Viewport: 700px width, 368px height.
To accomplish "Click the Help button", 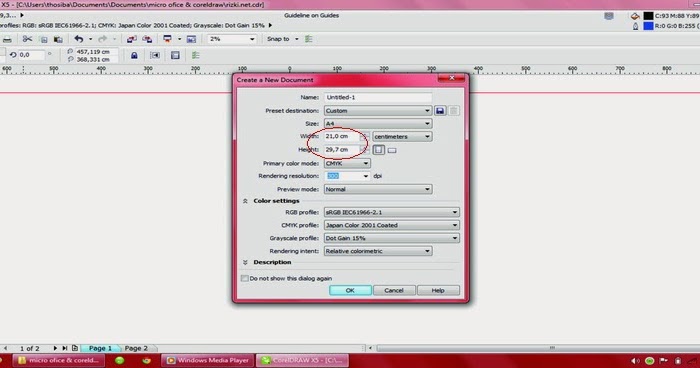I will pyautogui.click(x=438, y=291).
